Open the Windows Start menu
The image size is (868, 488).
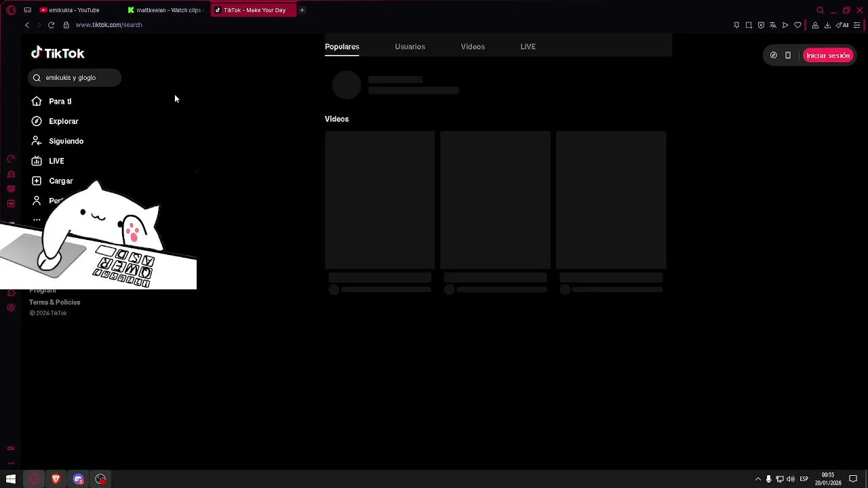coord(11,479)
